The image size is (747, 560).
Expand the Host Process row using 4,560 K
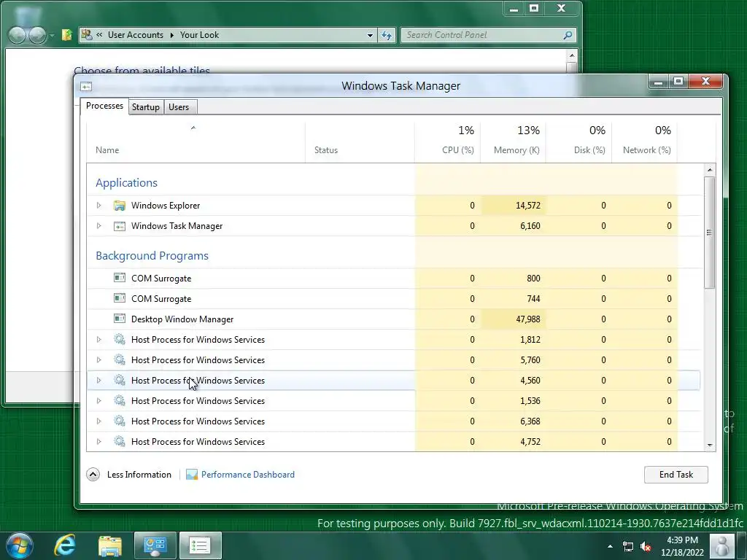98,381
